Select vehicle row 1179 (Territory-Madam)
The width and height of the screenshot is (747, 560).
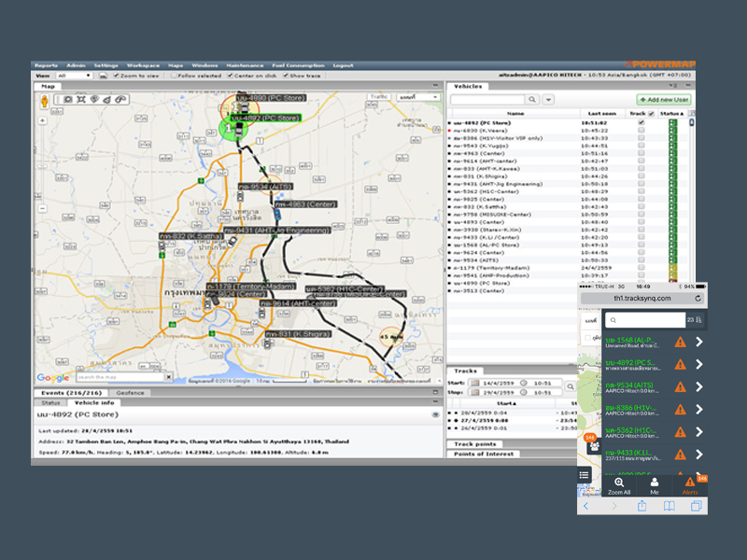pyautogui.click(x=567, y=268)
